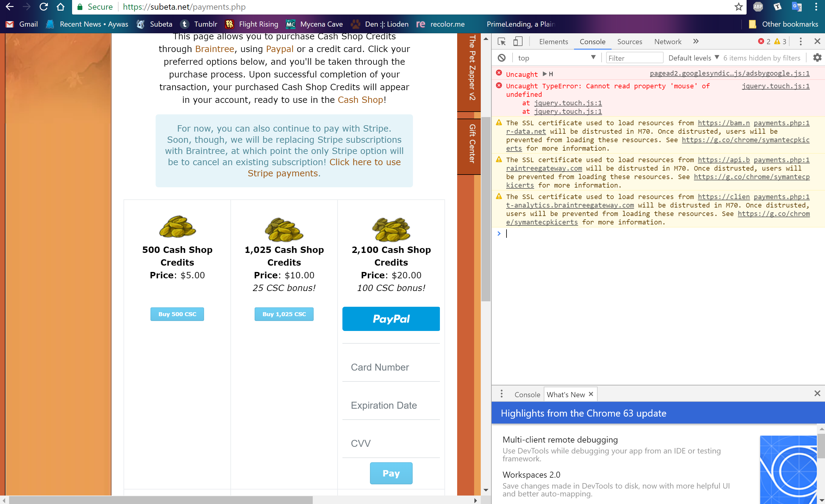825x504 pixels.
Task: Open DevTools three-dot customize menu
Action: [x=800, y=41]
